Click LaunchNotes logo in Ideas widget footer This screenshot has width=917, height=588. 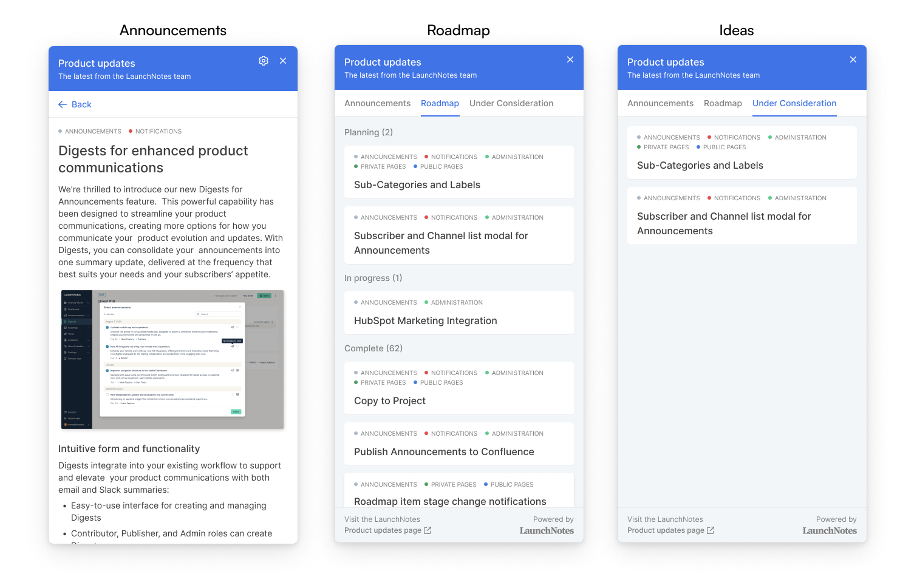tap(830, 530)
